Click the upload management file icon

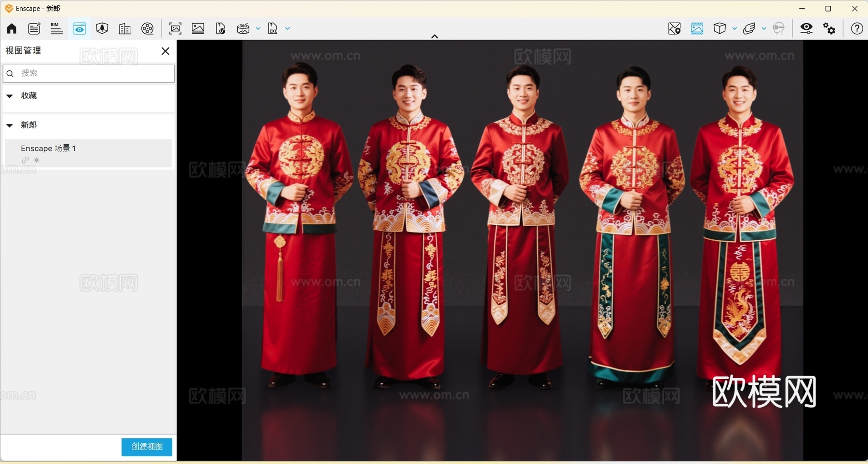(x=221, y=28)
